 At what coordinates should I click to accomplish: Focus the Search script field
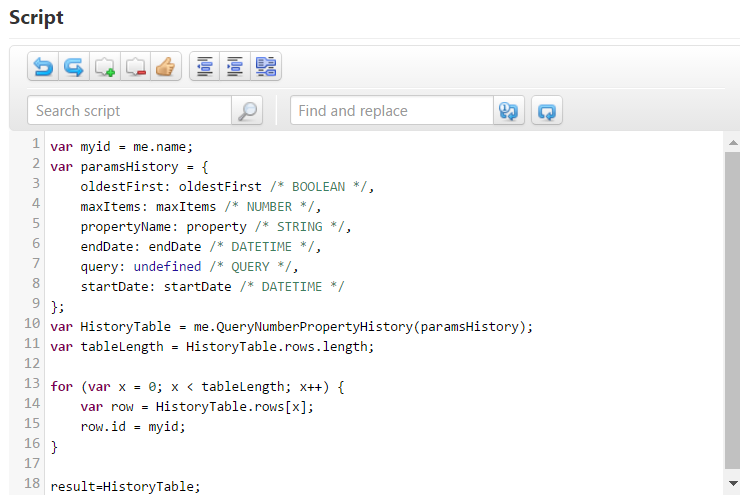point(129,110)
